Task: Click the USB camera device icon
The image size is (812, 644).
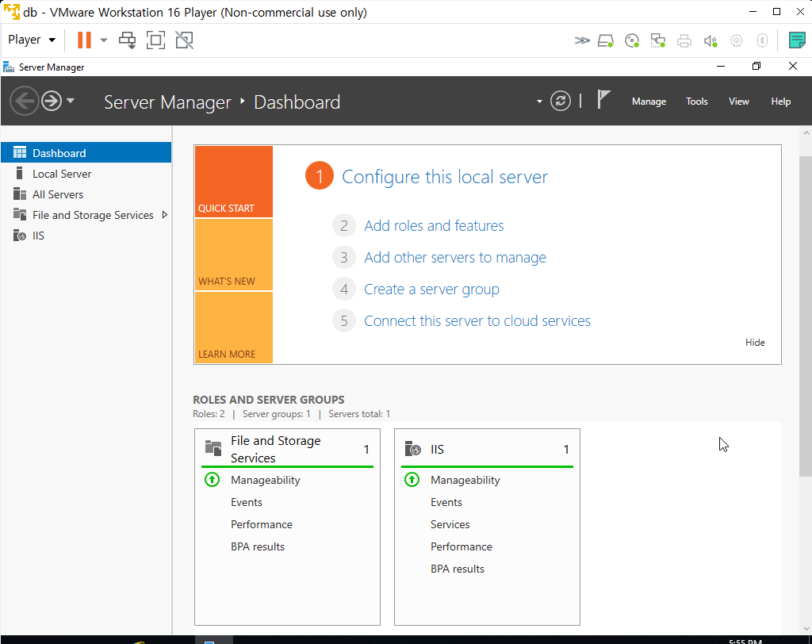Action: pos(737,40)
